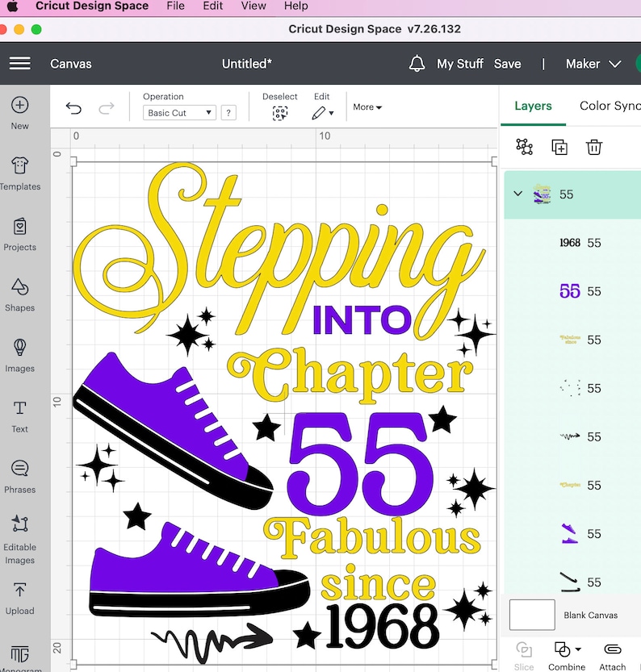Click the Undo arrow
Image resolution: width=641 pixels, height=672 pixels.
(73, 108)
